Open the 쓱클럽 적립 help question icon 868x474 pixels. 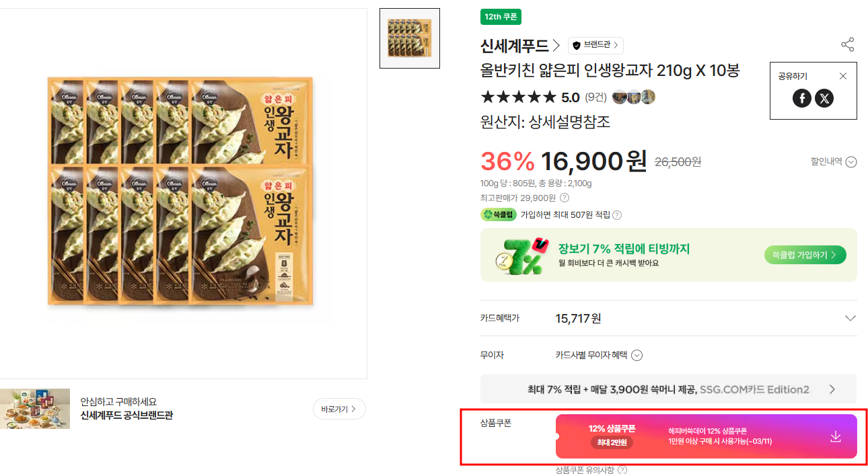pos(617,215)
